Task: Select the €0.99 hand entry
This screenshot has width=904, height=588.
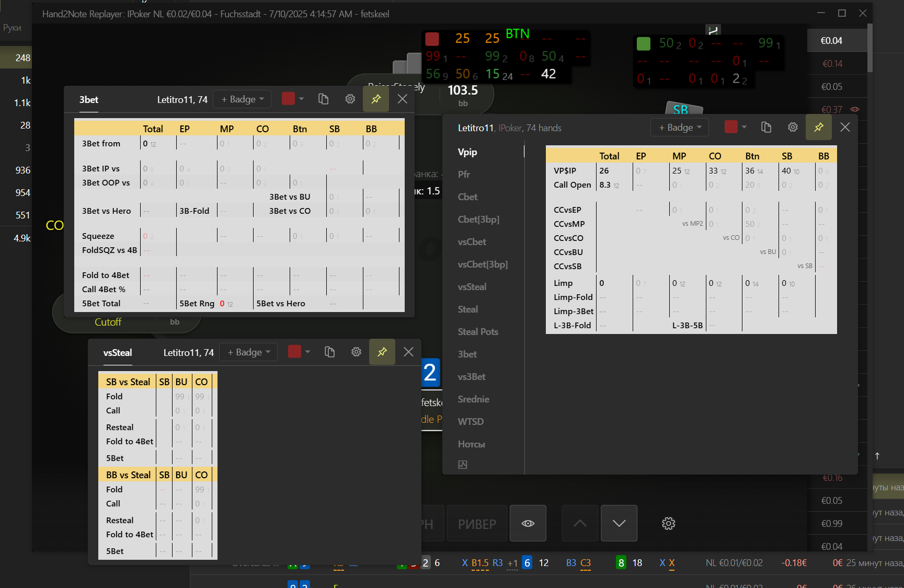Action: click(x=837, y=524)
